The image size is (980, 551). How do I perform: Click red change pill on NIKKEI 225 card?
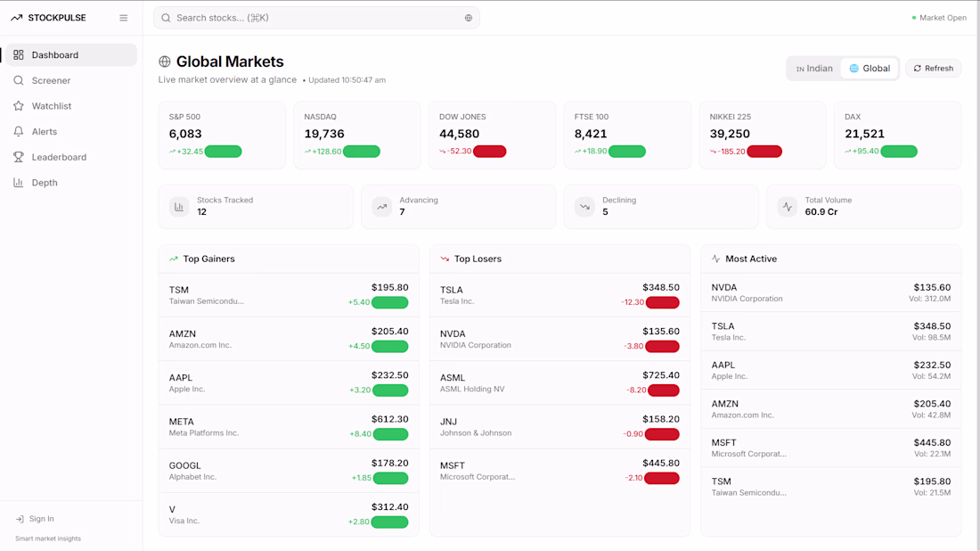tap(764, 152)
